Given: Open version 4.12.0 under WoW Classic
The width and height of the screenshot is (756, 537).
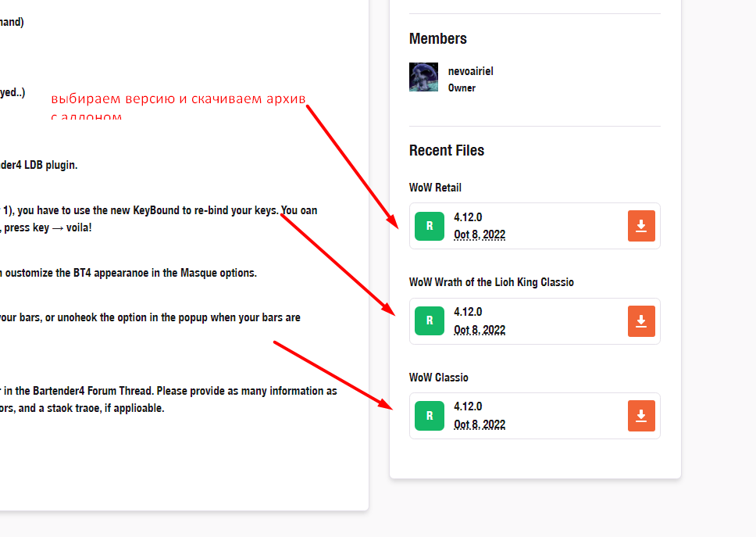Looking at the screenshot, I should pyautogui.click(x=468, y=407).
